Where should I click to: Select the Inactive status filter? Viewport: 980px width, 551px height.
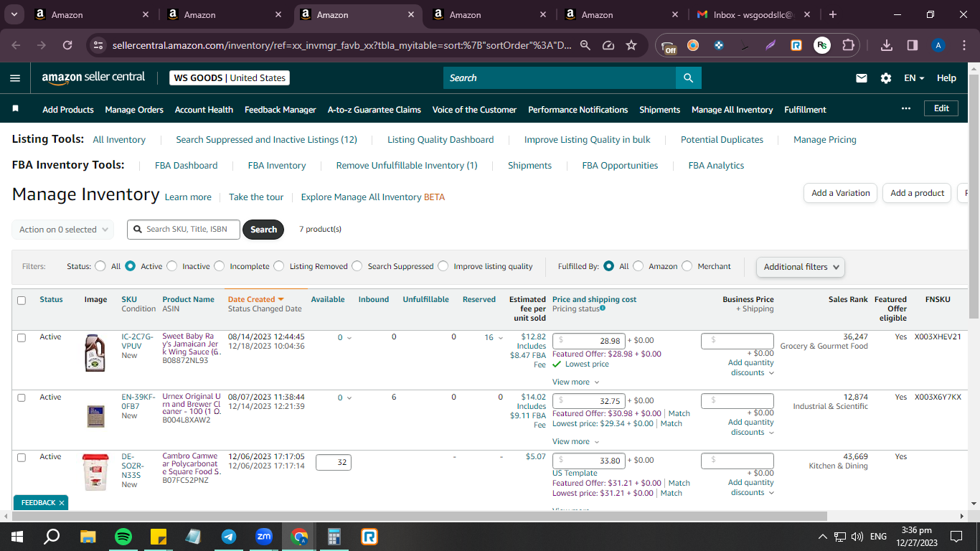pos(171,266)
